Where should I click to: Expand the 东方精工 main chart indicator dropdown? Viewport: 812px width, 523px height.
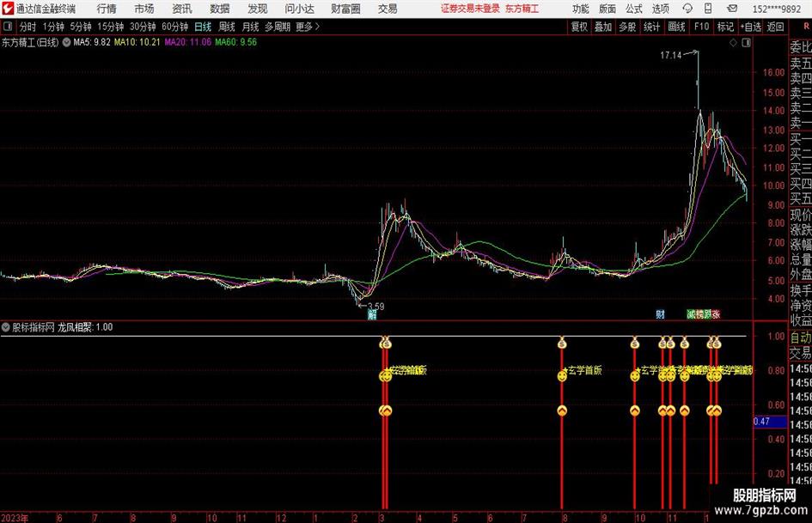pyautogui.click(x=66, y=42)
